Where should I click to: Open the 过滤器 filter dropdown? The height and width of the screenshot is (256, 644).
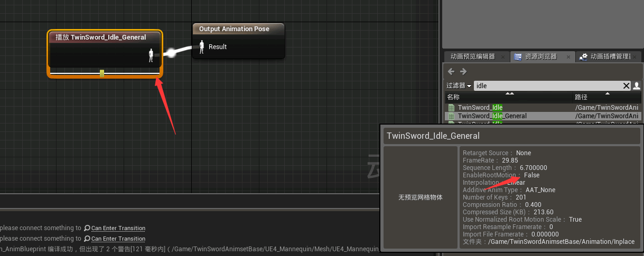pos(459,86)
